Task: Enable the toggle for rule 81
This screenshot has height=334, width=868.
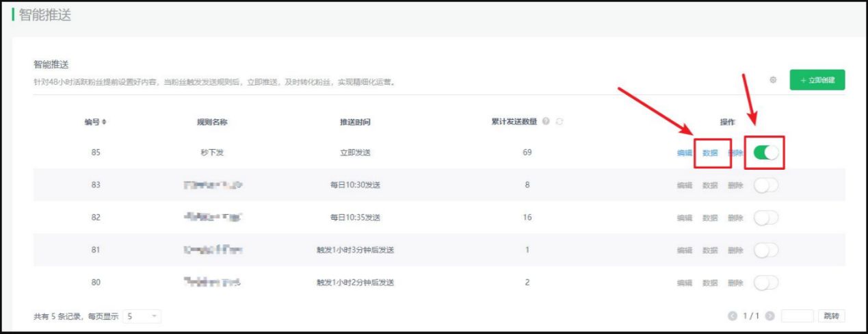Action: (x=766, y=250)
